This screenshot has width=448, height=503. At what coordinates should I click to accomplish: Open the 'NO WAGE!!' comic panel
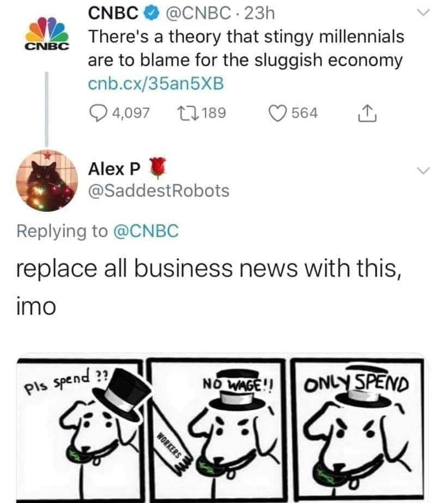pos(217,430)
